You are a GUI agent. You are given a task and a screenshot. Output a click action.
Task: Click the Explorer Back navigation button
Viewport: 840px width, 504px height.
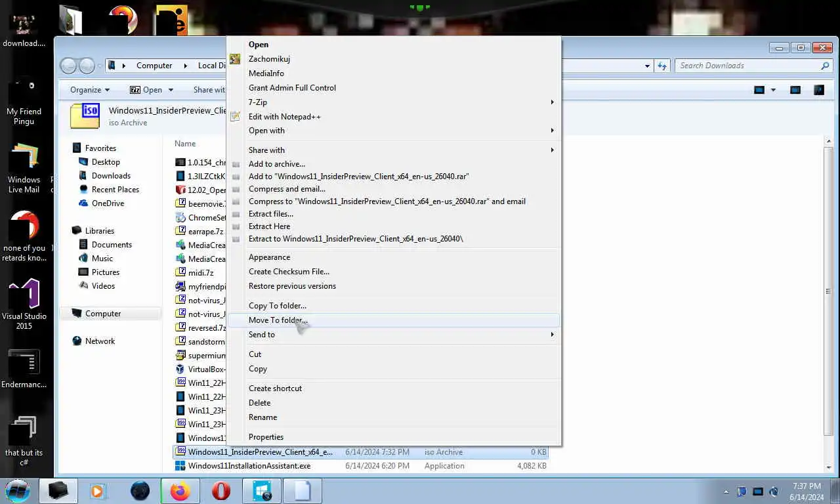click(x=68, y=66)
